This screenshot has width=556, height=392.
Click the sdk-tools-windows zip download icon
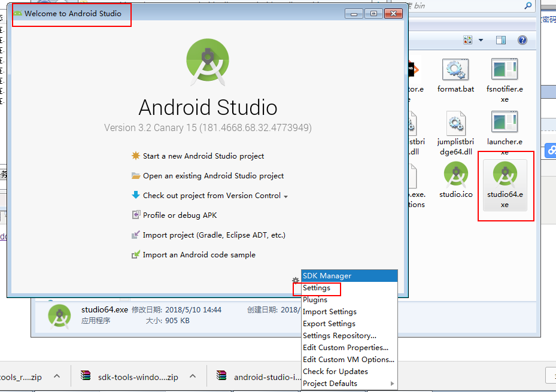[86, 376]
